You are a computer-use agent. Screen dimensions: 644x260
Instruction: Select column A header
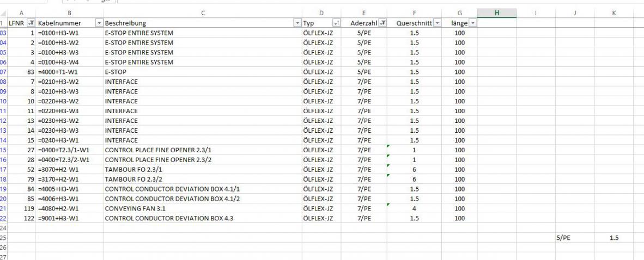(21, 13)
